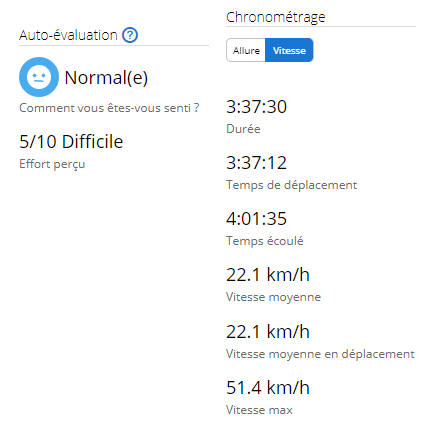Click the Effort perçu label
Screen dimensions: 424x426
click(x=52, y=164)
